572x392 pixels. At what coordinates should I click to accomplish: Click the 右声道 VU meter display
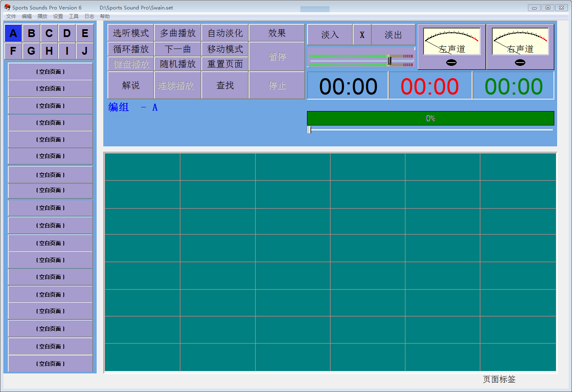521,41
